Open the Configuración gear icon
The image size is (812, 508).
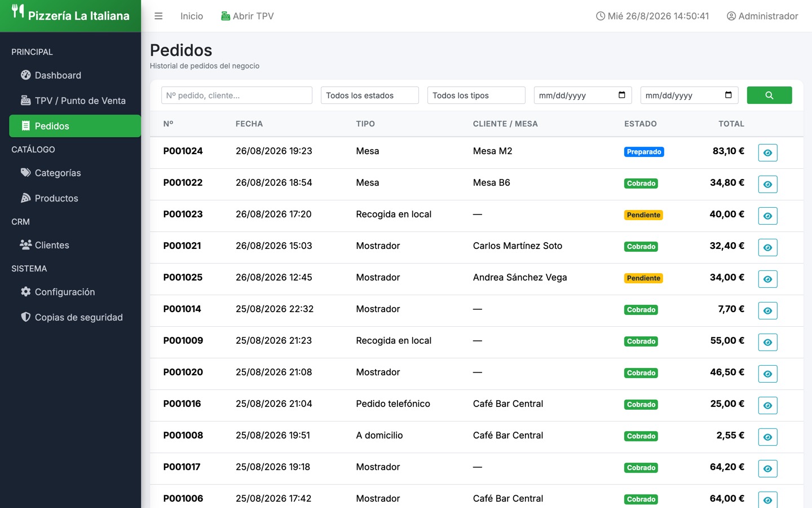(x=25, y=292)
